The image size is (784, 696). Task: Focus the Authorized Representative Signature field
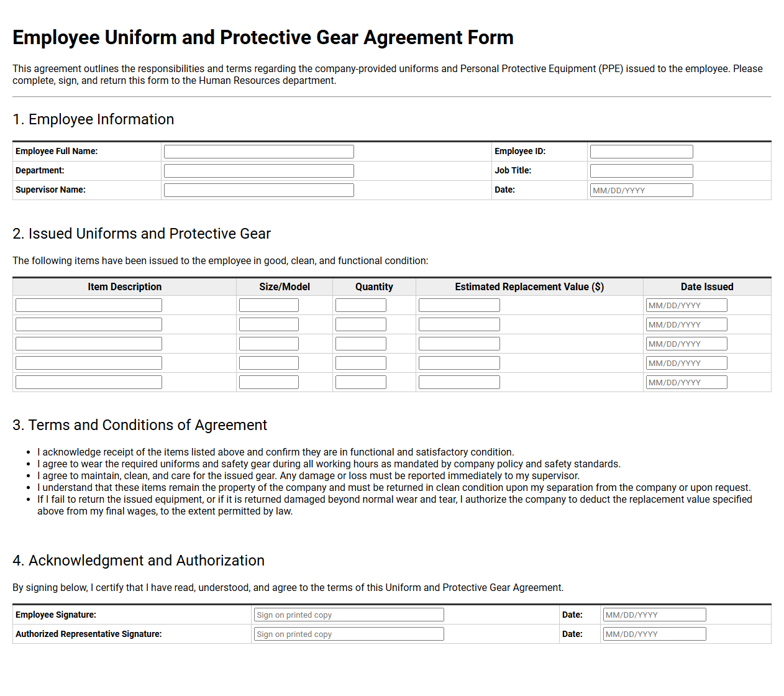[349, 634]
